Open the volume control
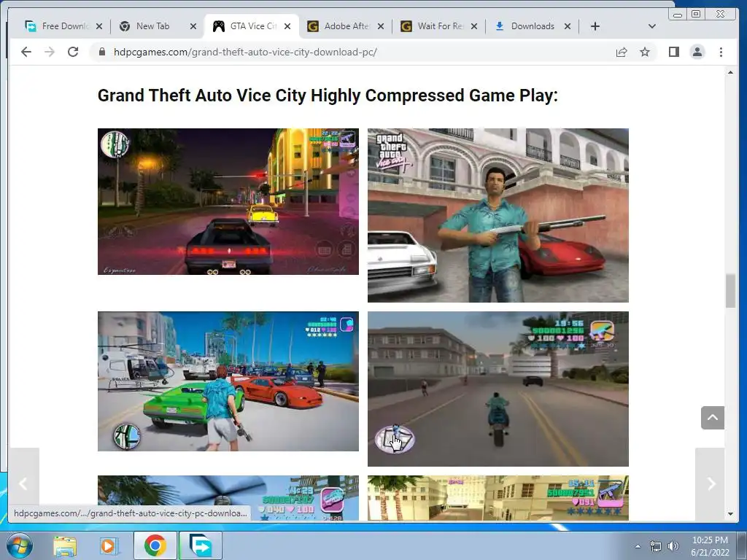The height and width of the screenshot is (560, 747). 673,546
